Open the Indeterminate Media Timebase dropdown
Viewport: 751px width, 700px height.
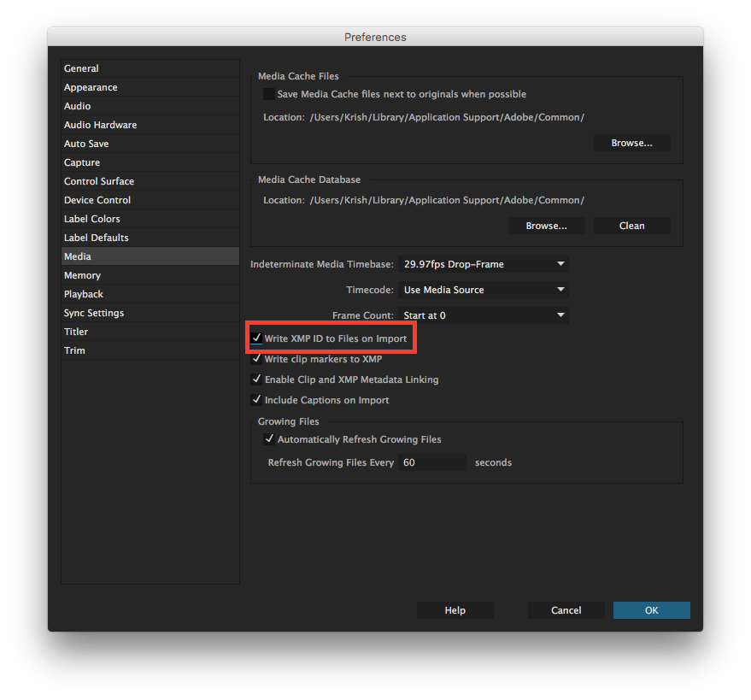point(484,264)
